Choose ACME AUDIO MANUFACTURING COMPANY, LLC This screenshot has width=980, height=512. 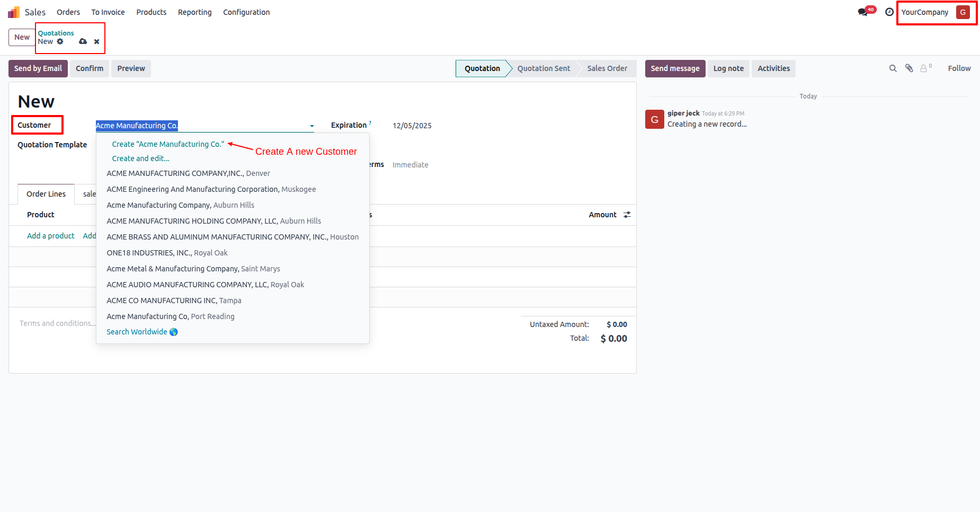pyautogui.click(x=233, y=285)
